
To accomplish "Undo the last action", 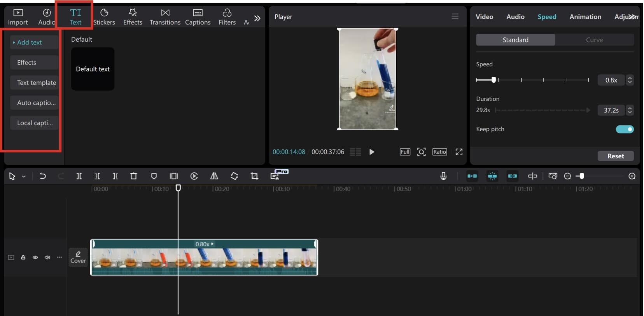I will point(42,176).
